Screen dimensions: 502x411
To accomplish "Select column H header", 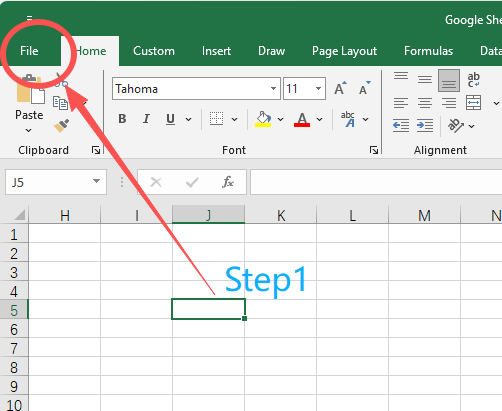I will [x=65, y=215].
